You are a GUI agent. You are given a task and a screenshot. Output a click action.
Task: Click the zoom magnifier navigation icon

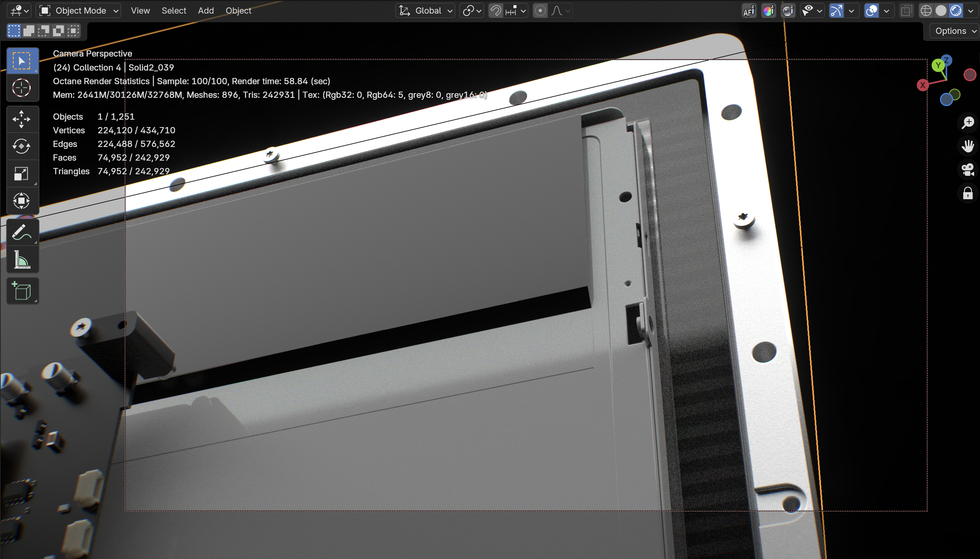click(968, 123)
